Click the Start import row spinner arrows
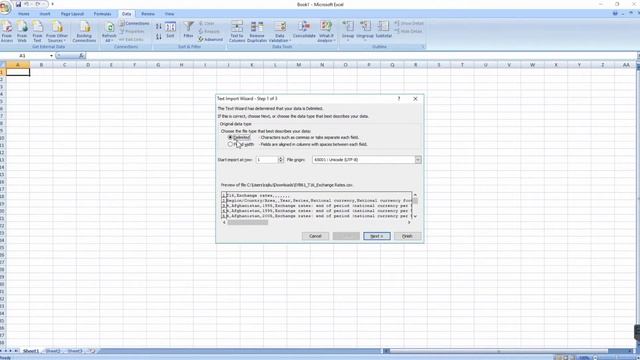This screenshot has width=640, height=360. pyautogui.click(x=281, y=160)
